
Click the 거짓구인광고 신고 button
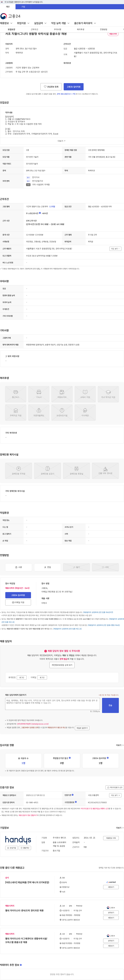click(114, 787)
